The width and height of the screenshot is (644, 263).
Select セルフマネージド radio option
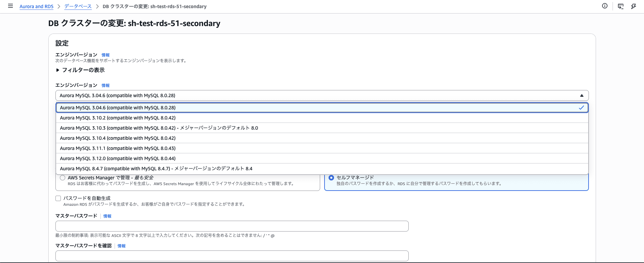331,178
